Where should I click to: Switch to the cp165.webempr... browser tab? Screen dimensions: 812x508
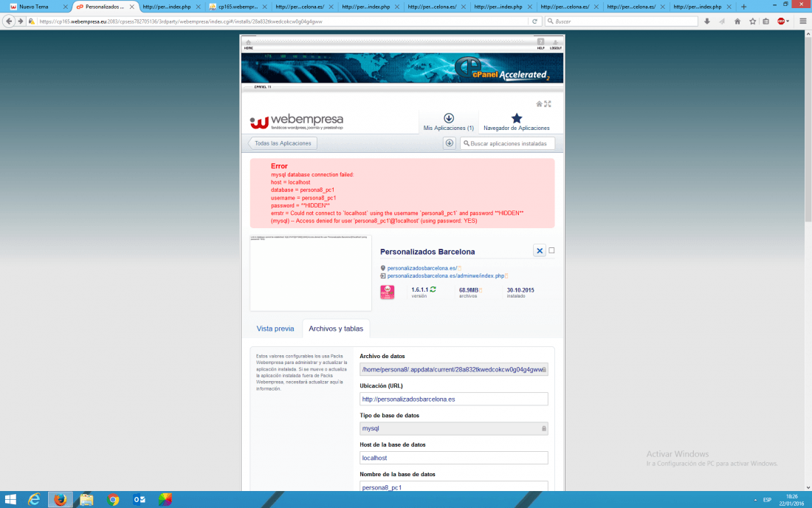click(x=237, y=7)
